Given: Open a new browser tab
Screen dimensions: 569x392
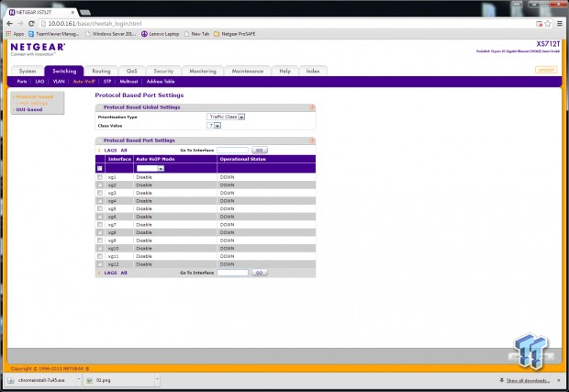Looking at the screenshot, I should click(85, 12).
